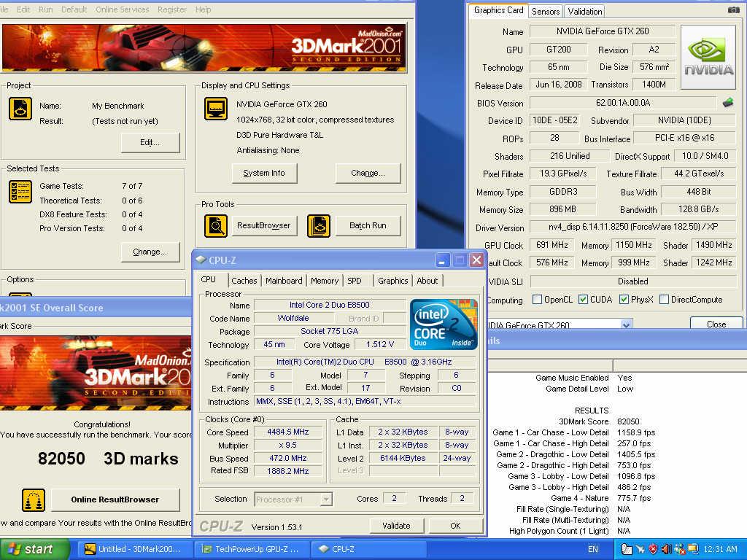Screen dimensions: 747x560
Task: Click the Validate button in CPU-Z
Action: (396, 526)
